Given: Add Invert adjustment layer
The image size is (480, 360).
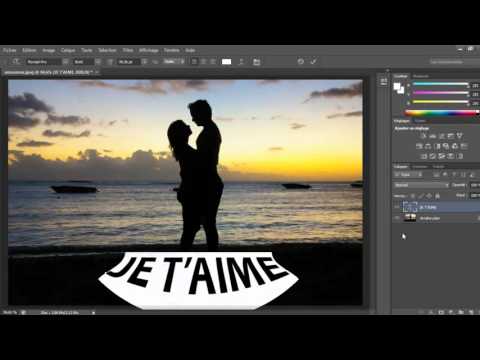Looking at the screenshot, I should tap(424, 156).
